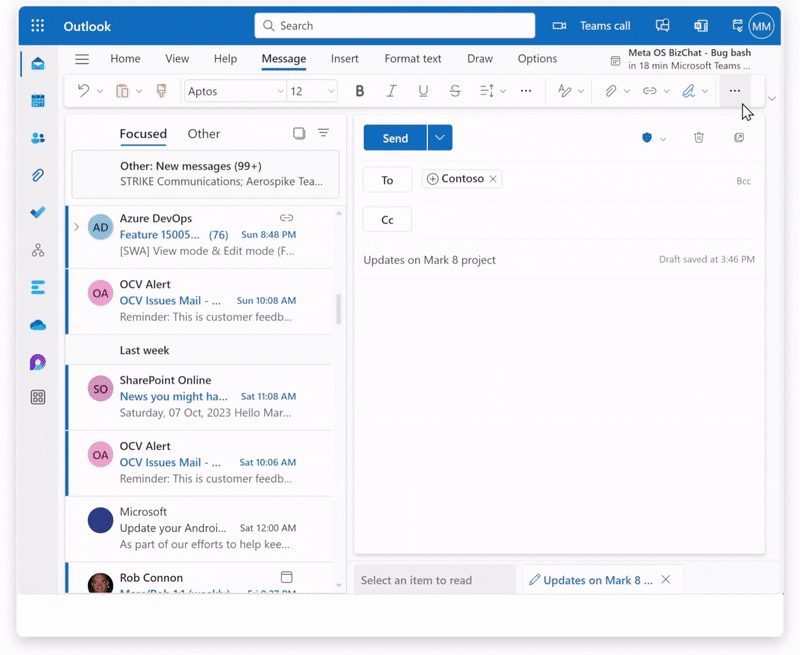Image resolution: width=800 pixels, height=655 pixels.
Task: Expand the ribbon chevron on far right
Action: point(772,98)
